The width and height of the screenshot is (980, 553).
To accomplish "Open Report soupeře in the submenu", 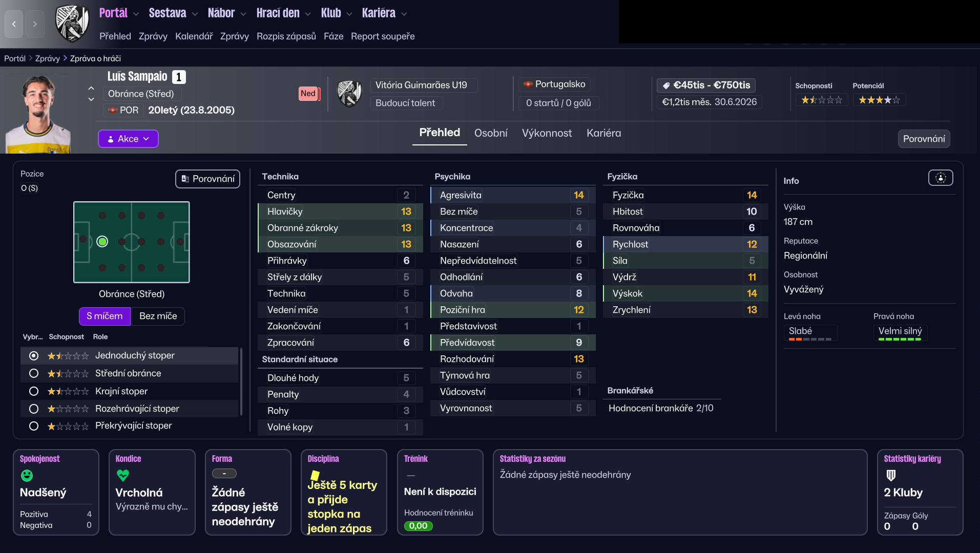I will click(383, 36).
